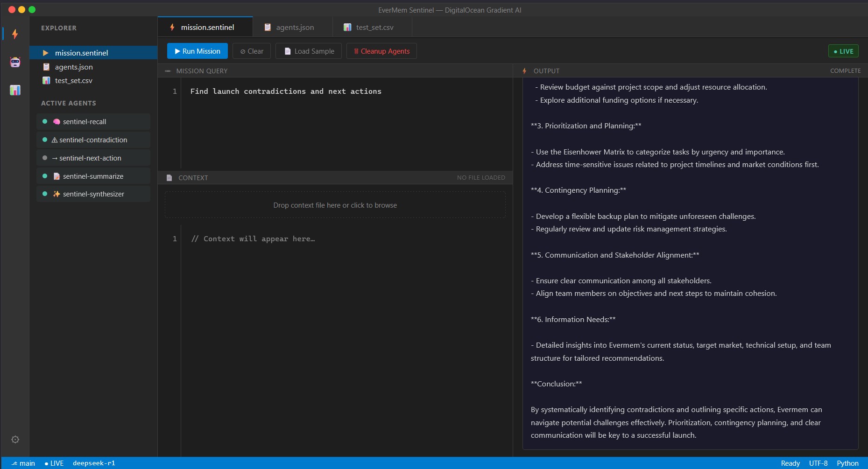The image size is (868, 469).
Task: Click the ACTIVE AGENTS section heading
Action: click(x=69, y=103)
